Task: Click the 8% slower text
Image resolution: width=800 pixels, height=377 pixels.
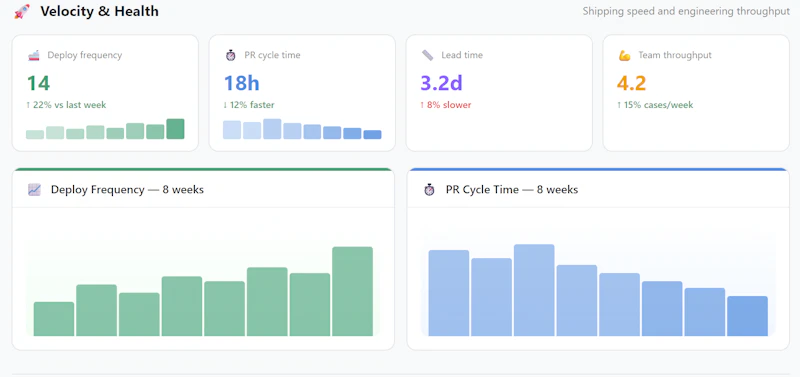Action: coord(446,105)
